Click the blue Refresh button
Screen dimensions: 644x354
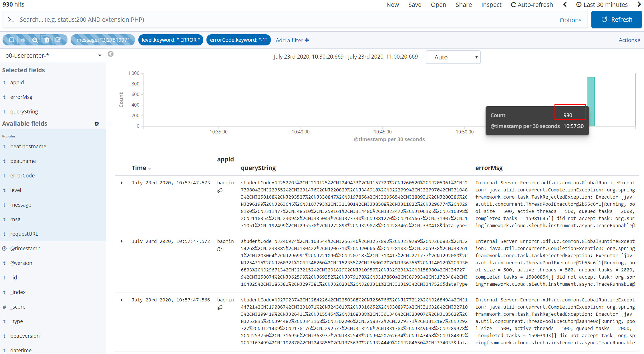point(616,20)
